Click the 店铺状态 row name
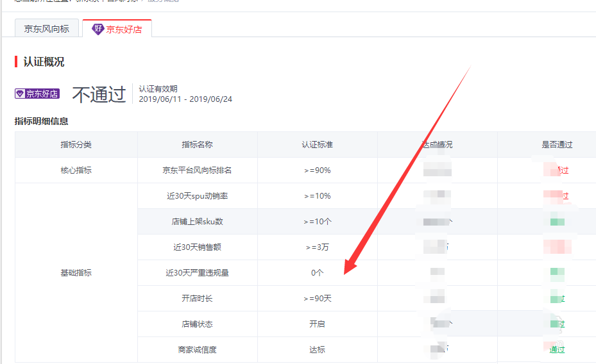Viewport: 596px width, 364px height. (x=197, y=324)
